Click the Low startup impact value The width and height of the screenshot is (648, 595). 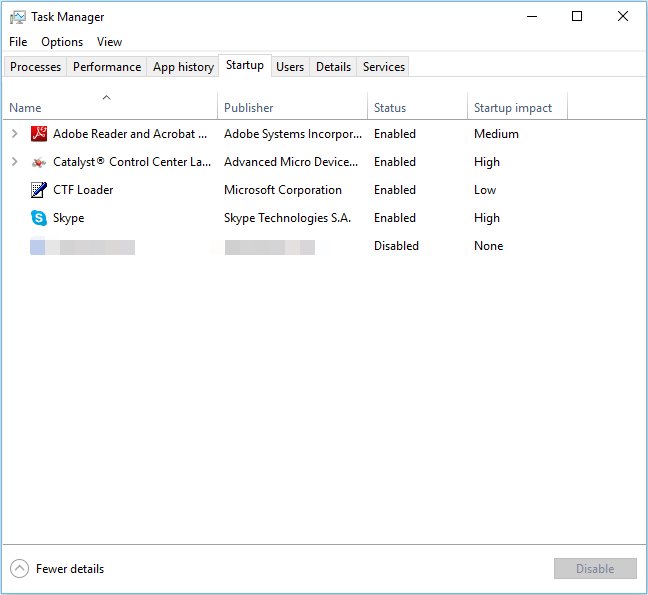[x=485, y=190]
